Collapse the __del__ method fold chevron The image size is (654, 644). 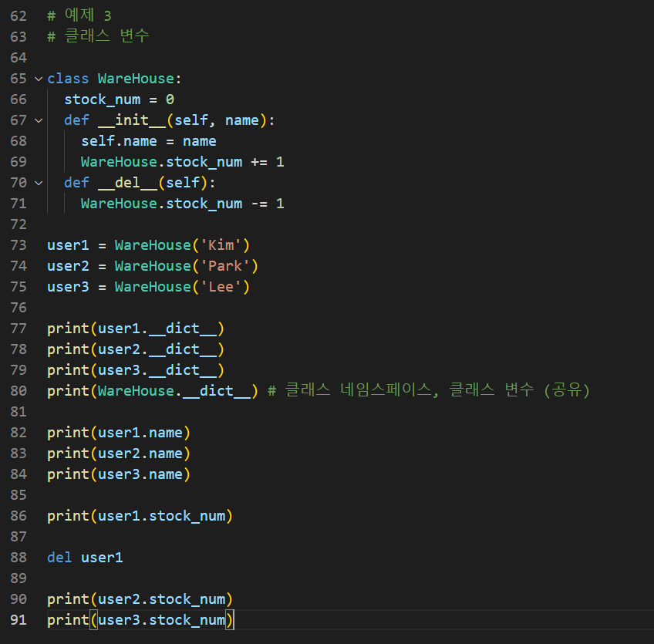pos(39,183)
